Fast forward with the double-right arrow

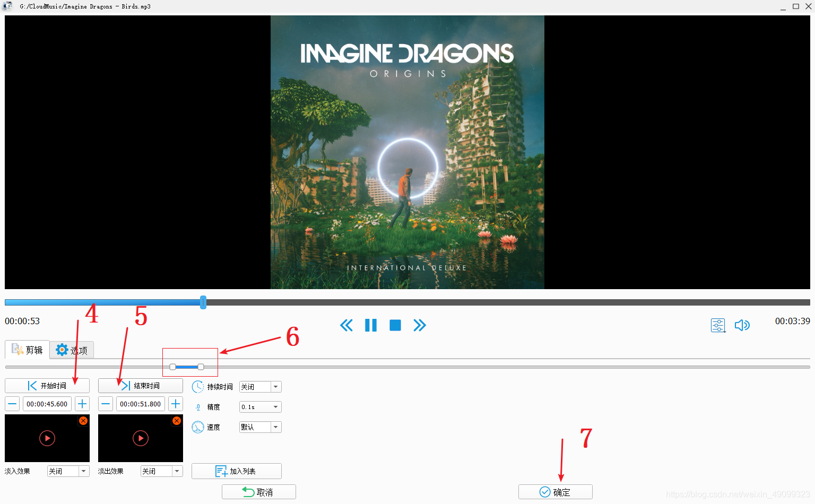pos(420,325)
